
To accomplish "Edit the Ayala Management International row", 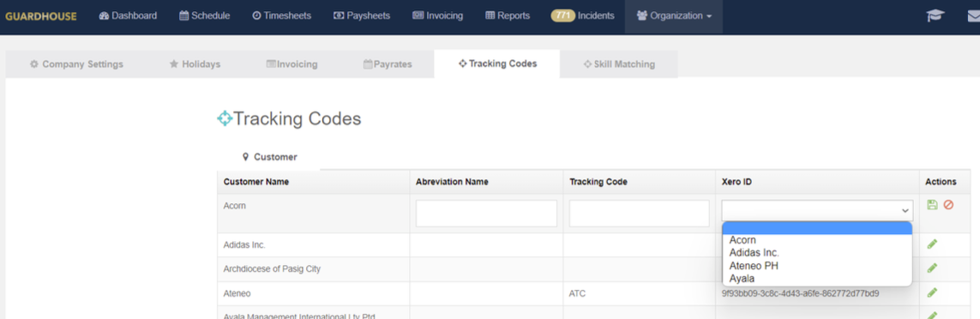I will pos(933,315).
